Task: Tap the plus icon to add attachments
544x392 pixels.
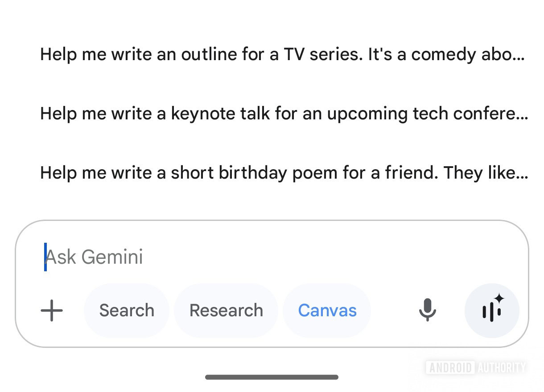Action: click(x=52, y=310)
